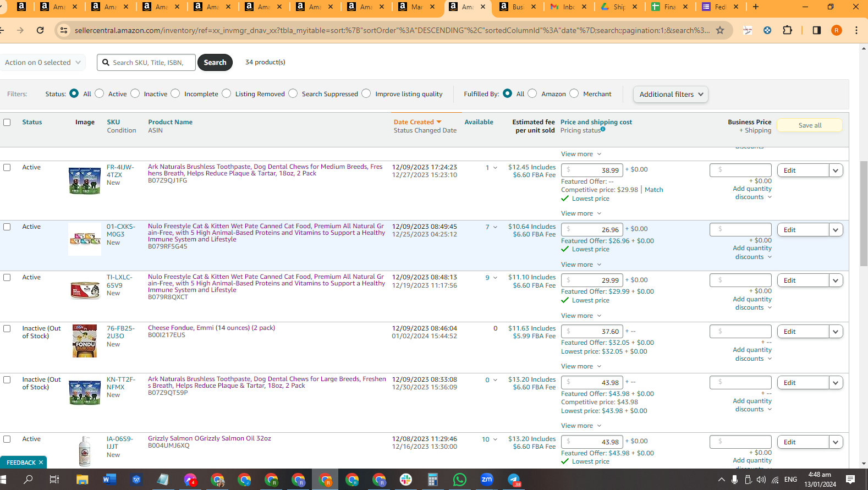Select the checkbox for SKU FR-4IJW-4TZX

point(7,168)
